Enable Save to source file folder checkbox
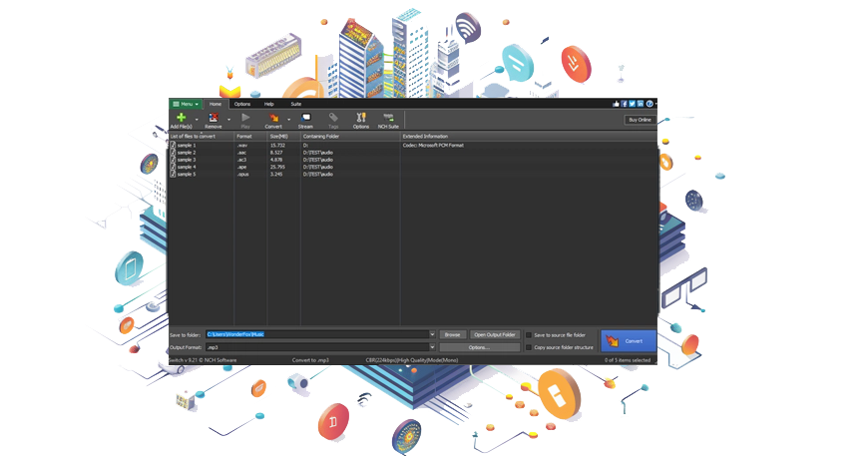Viewport: 868px width, 456px height. pos(529,335)
